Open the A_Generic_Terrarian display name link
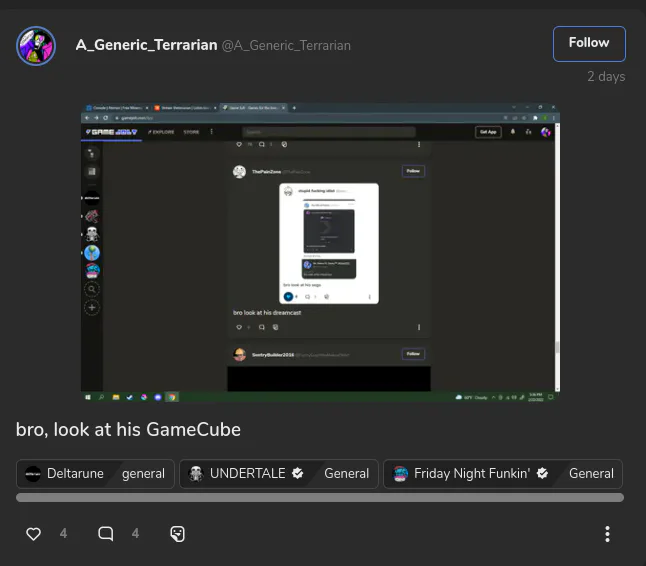646x566 pixels. (146, 45)
